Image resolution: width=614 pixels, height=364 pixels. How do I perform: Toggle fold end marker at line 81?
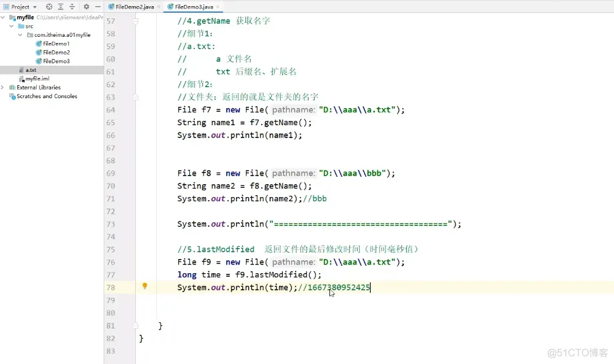click(x=135, y=325)
